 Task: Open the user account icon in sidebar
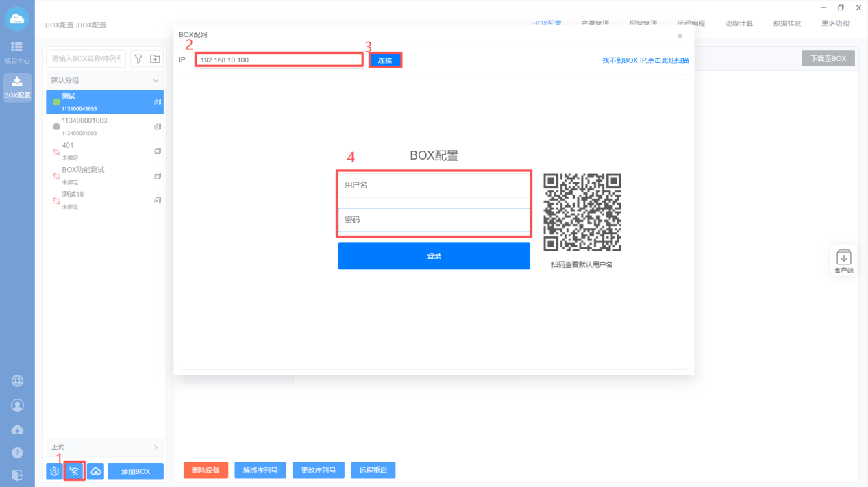point(18,405)
